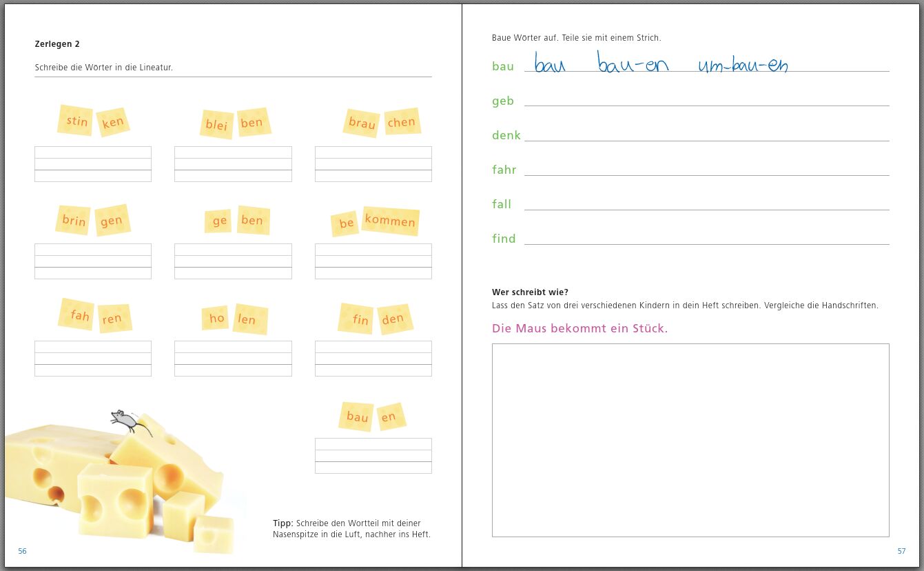Click the blank line next to 'geb'
The image size is (924, 571).
pyautogui.click(x=706, y=101)
